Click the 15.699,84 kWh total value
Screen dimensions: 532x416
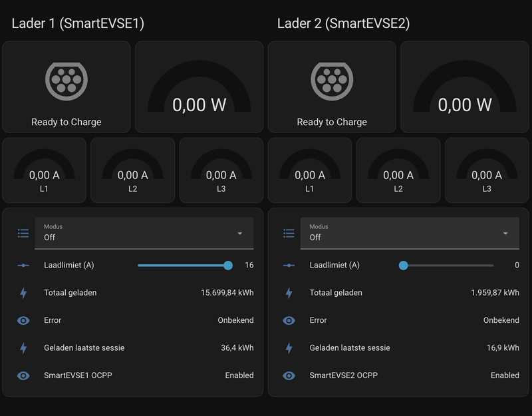click(x=227, y=293)
